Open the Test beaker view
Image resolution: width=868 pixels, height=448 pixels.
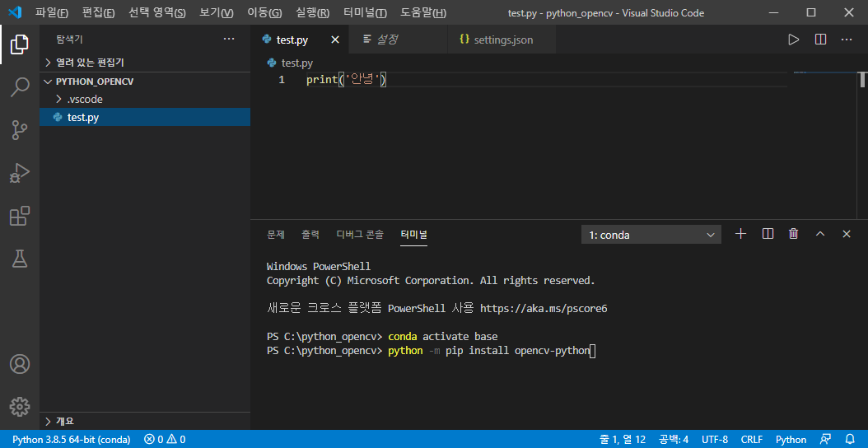(20, 259)
